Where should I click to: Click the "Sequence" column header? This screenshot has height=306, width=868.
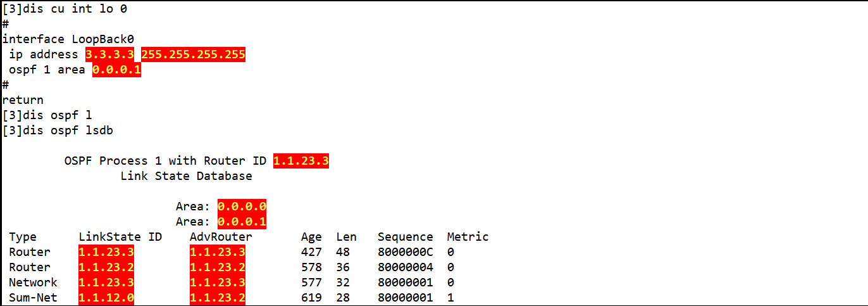coord(405,237)
